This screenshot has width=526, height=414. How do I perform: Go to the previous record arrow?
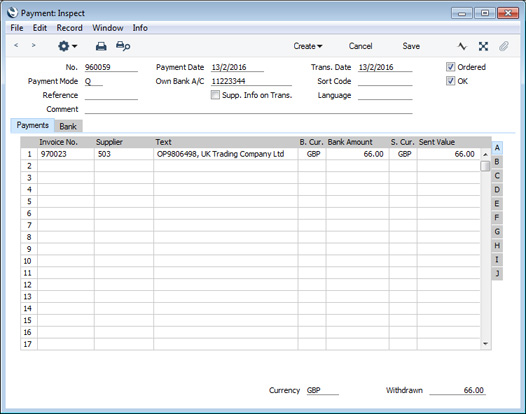click(x=16, y=45)
